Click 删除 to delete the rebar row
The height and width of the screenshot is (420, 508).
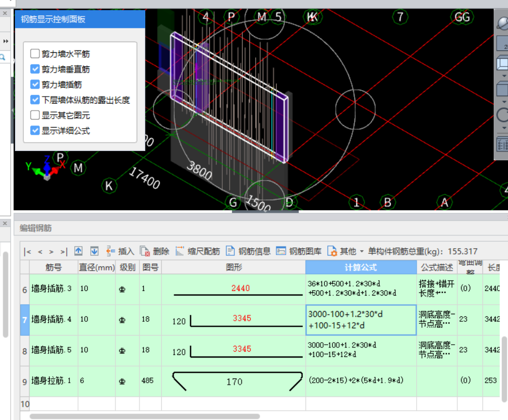click(x=154, y=251)
